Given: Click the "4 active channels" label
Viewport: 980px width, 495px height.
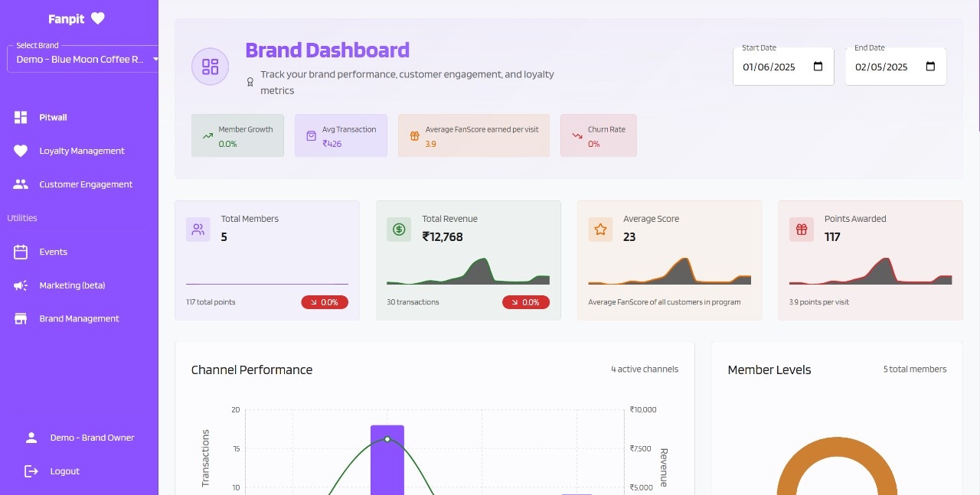Looking at the screenshot, I should [645, 369].
